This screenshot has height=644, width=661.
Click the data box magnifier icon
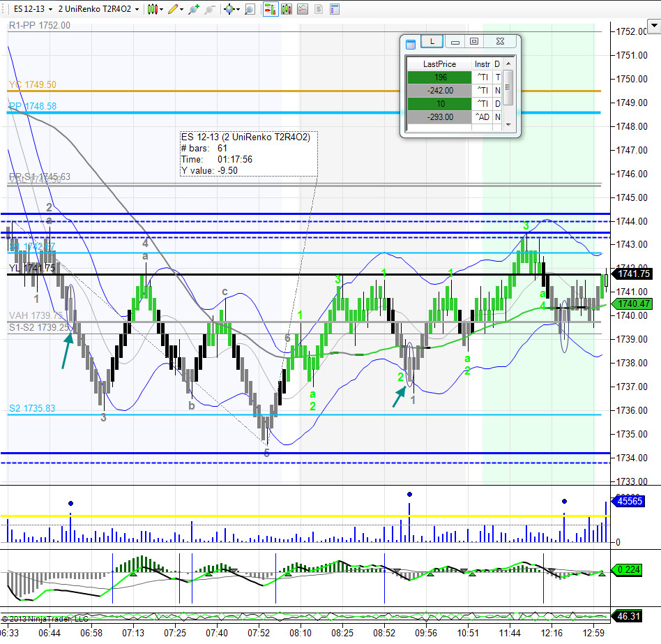tap(250, 9)
